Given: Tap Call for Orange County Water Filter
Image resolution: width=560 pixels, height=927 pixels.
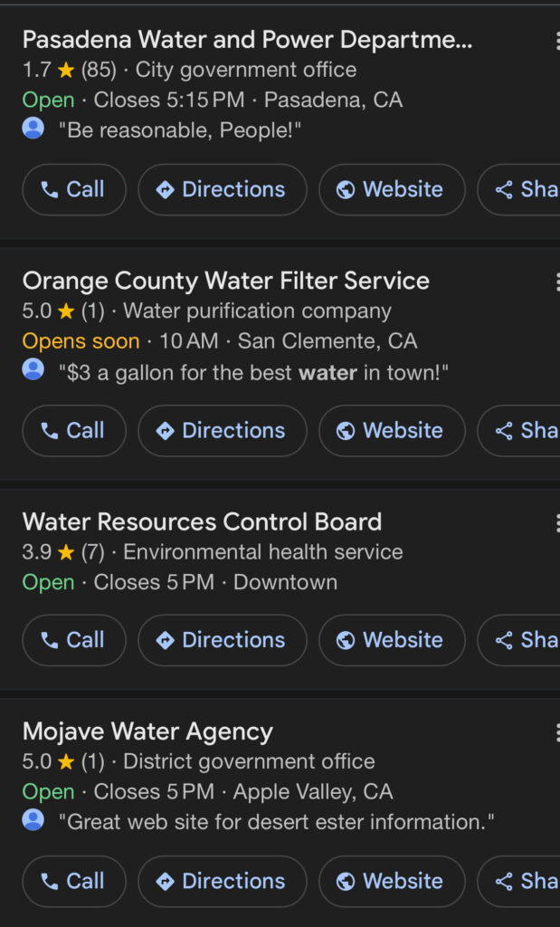Looking at the screenshot, I should pyautogui.click(x=73, y=430).
